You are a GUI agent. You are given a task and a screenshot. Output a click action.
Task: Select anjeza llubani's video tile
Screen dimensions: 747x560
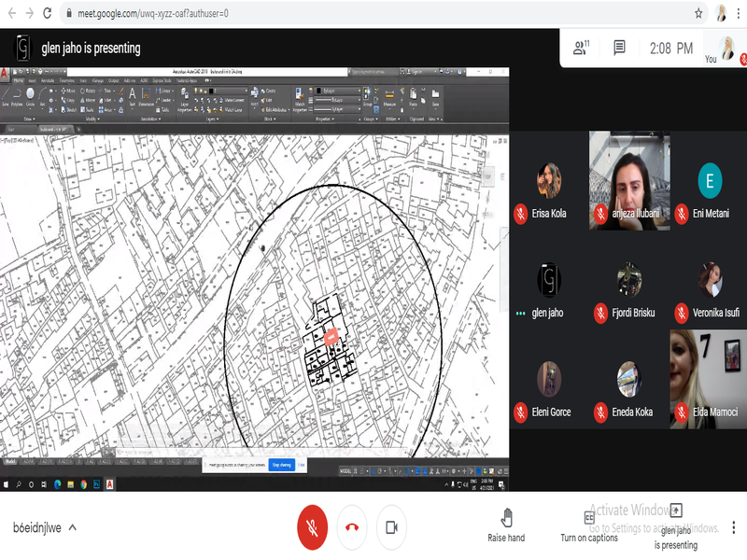(x=629, y=180)
